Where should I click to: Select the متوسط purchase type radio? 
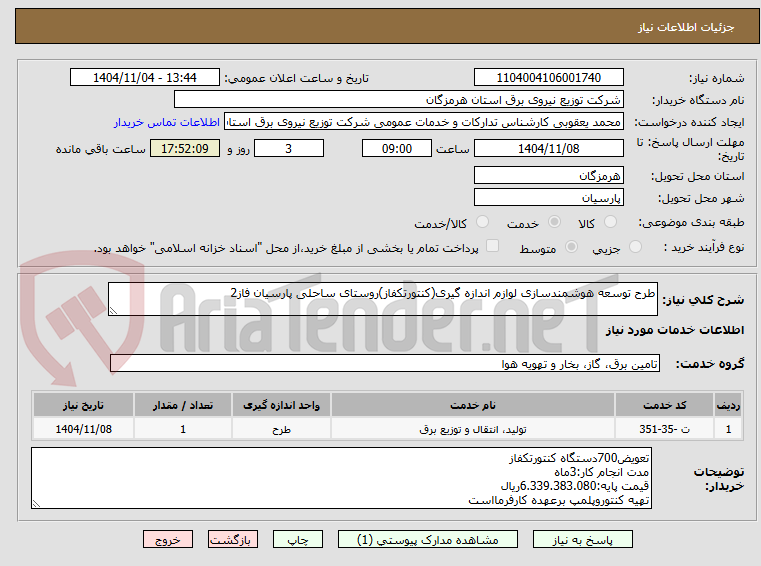point(571,247)
